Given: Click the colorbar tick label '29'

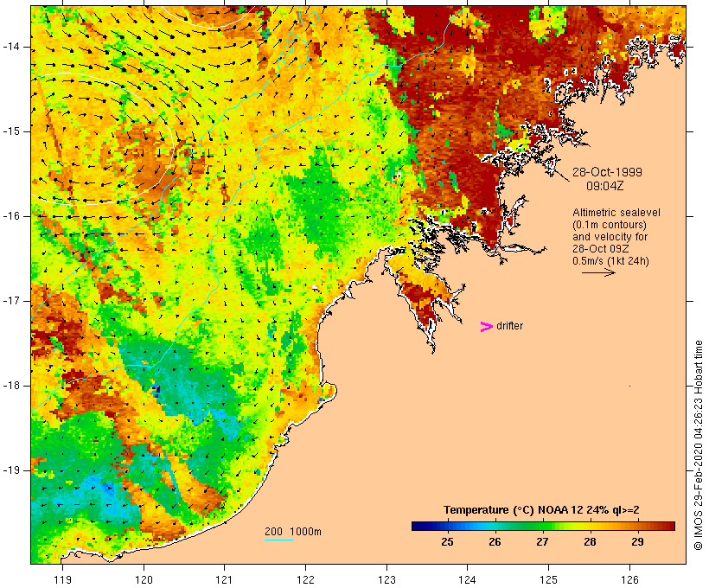Looking at the screenshot, I should pos(637,542).
